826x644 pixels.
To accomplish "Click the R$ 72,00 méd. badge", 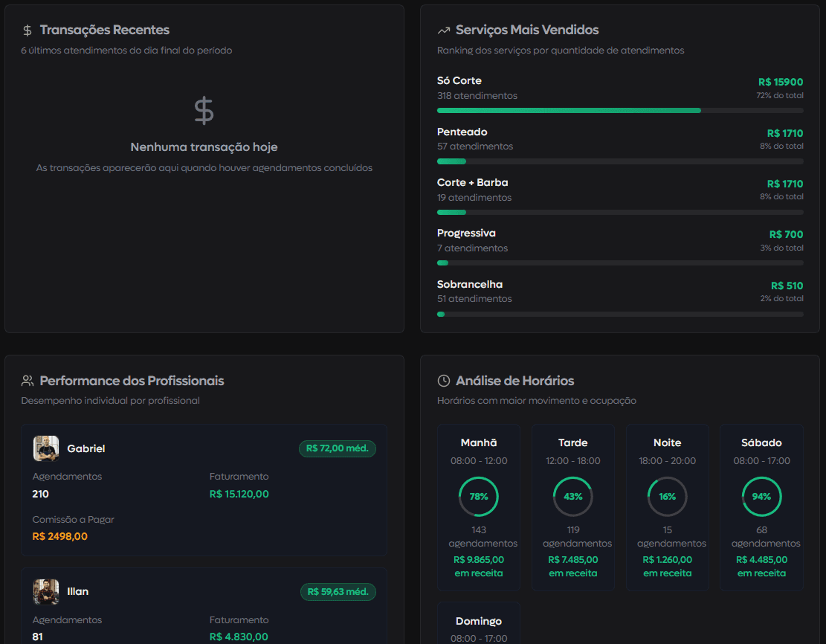I will [337, 448].
